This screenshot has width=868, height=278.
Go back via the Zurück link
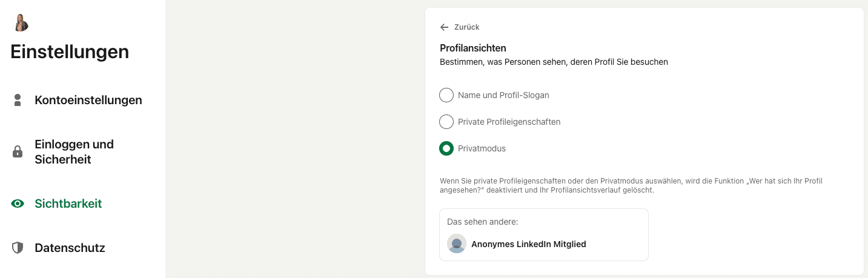point(466,27)
